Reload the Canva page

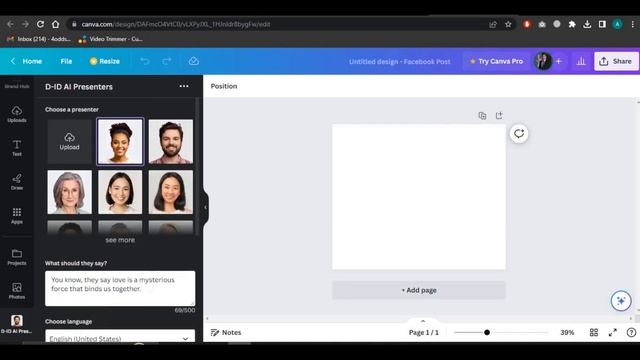pyautogui.click(x=40, y=24)
